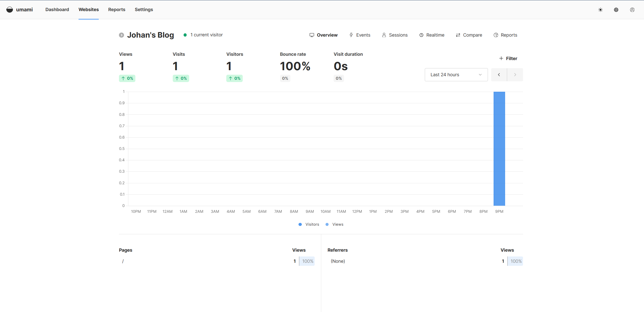Image resolution: width=644 pixels, height=312 pixels.
Task: Go to the Dashboard nav item
Action: coord(57,10)
